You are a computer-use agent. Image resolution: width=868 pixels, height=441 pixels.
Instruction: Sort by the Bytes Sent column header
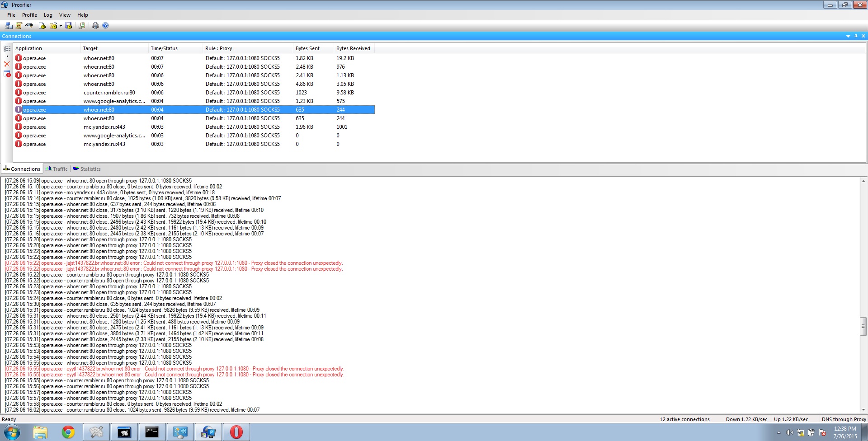314,48
